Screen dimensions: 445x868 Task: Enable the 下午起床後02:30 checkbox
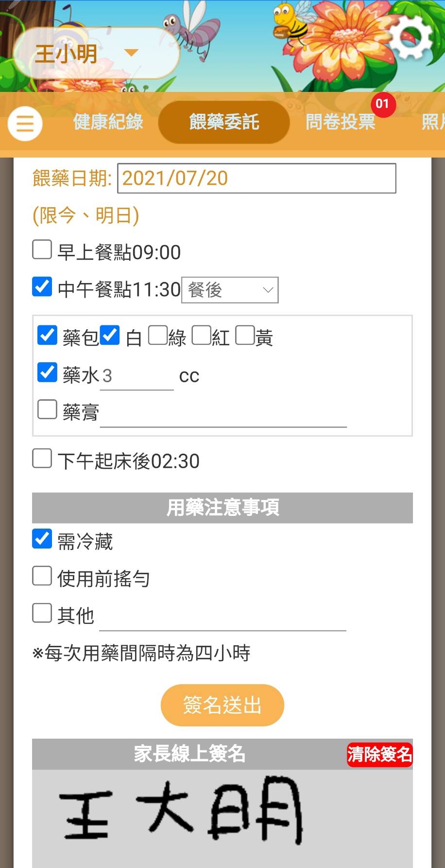coord(42,459)
